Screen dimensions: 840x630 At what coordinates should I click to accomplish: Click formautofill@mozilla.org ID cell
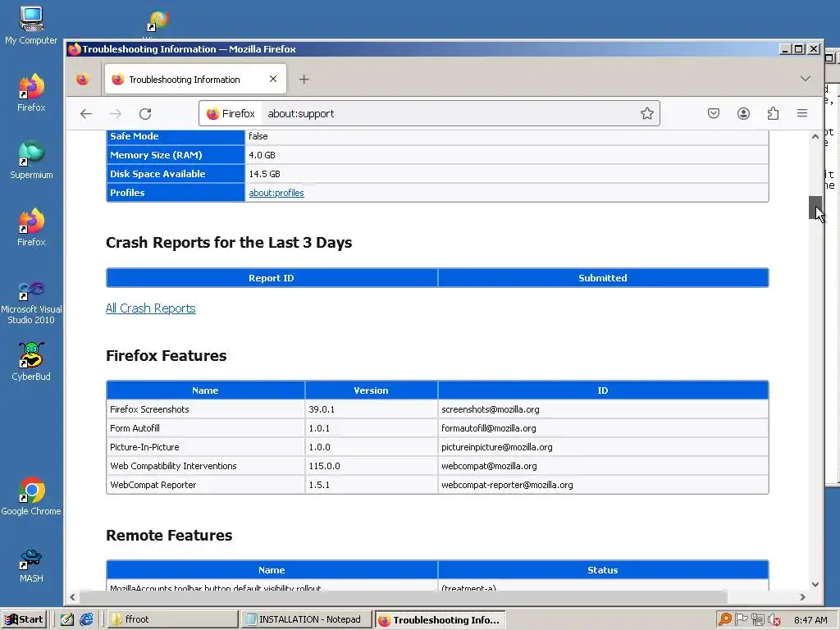(603, 428)
